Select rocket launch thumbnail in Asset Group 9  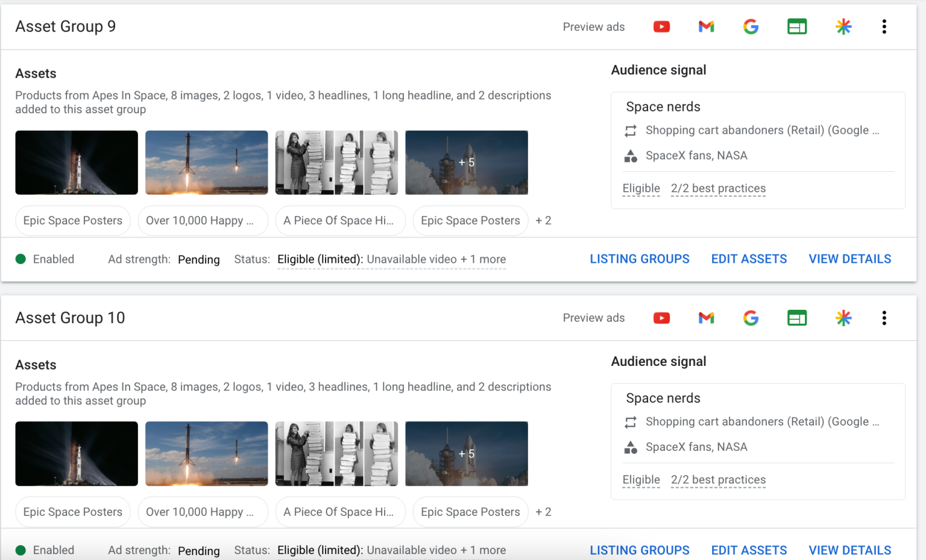point(206,162)
